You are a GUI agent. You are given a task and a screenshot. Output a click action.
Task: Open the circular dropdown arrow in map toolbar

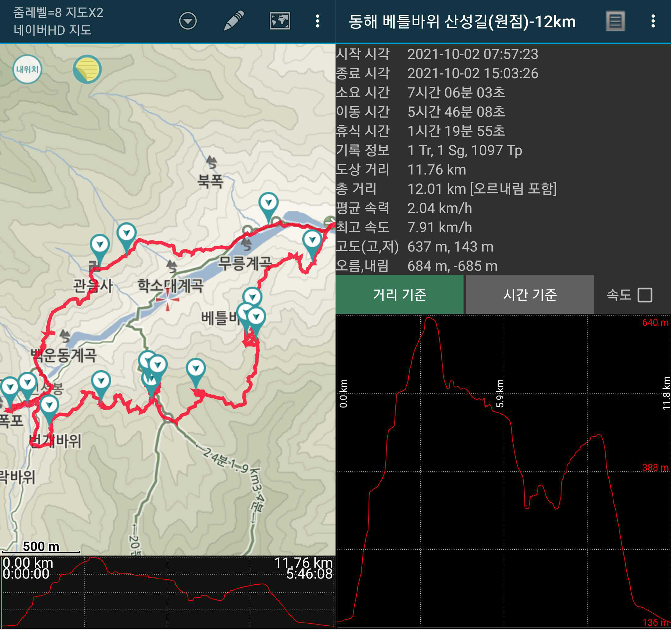[188, 21]
